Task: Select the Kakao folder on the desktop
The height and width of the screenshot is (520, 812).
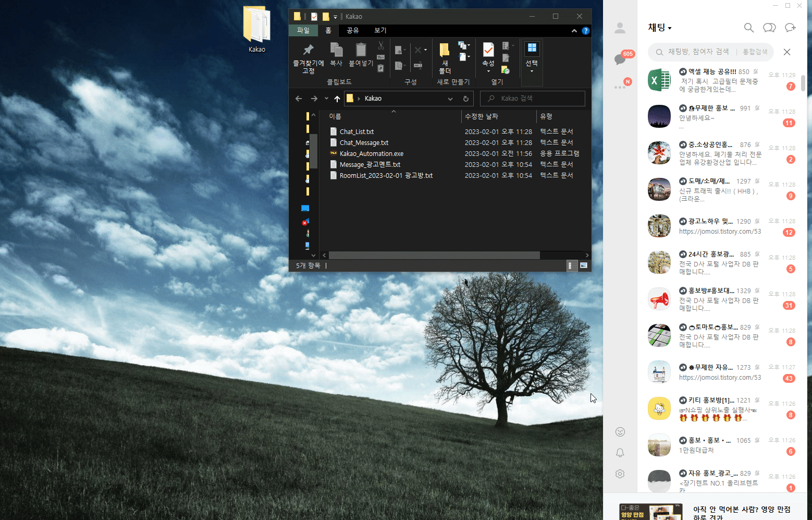Action: [257, 29]
